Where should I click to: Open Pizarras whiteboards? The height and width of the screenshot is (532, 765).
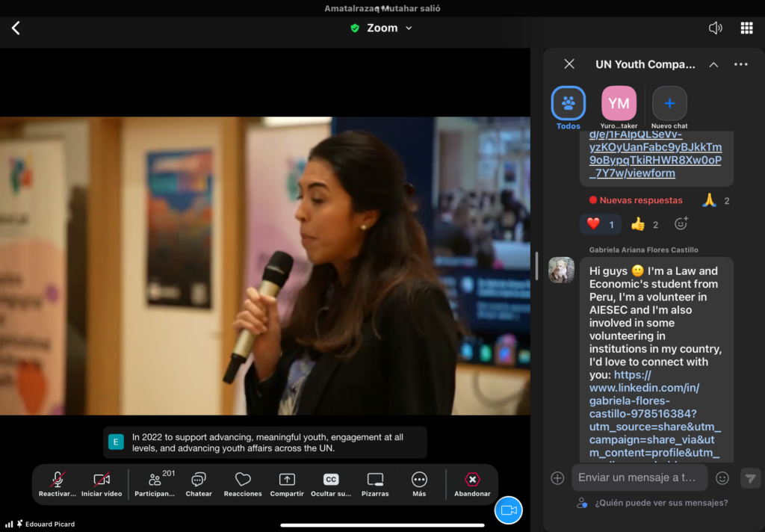pos(375,483)
